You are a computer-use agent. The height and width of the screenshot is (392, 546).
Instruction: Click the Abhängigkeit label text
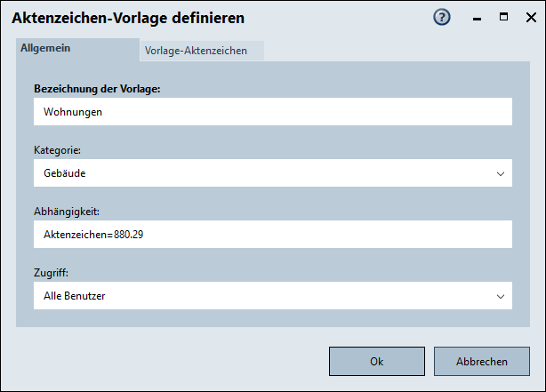(x=67, y=212)
